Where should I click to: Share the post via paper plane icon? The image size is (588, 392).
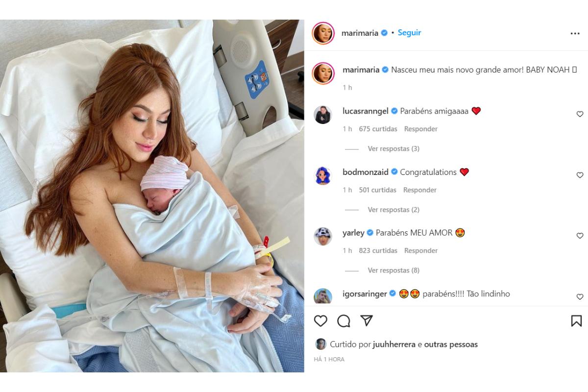367,320
